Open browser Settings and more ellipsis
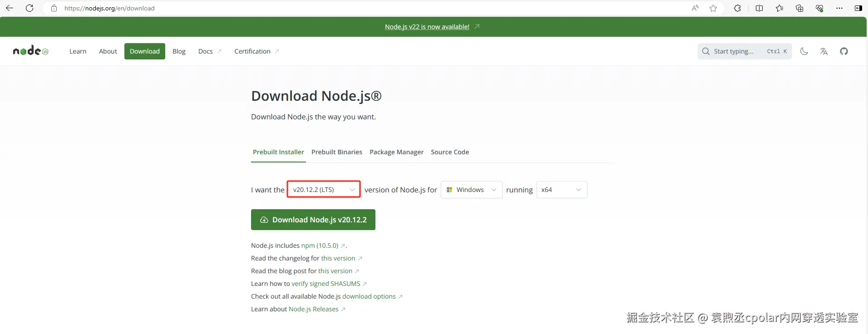This screenshot has height=334, width=868. click(839, 8)
